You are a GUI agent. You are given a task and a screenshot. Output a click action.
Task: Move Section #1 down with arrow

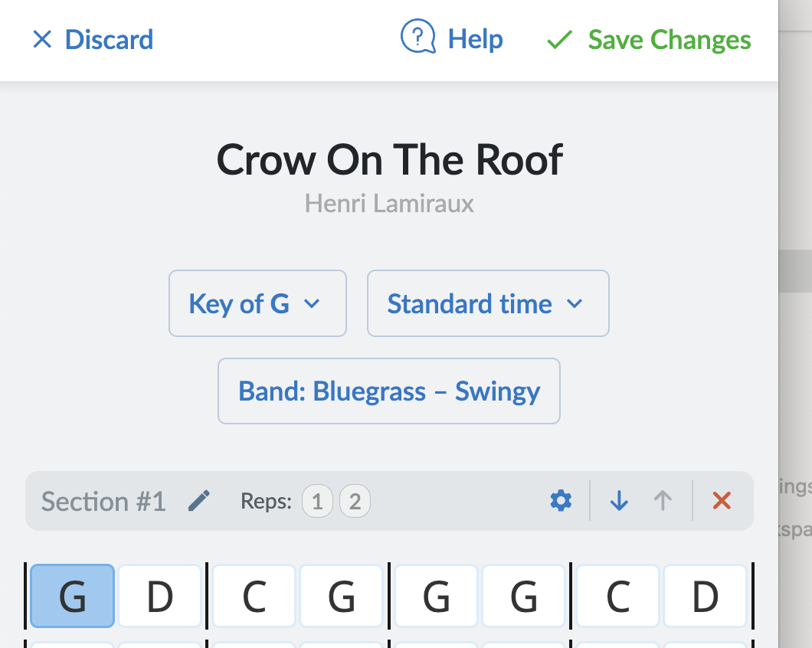click(x=619, y=501)
